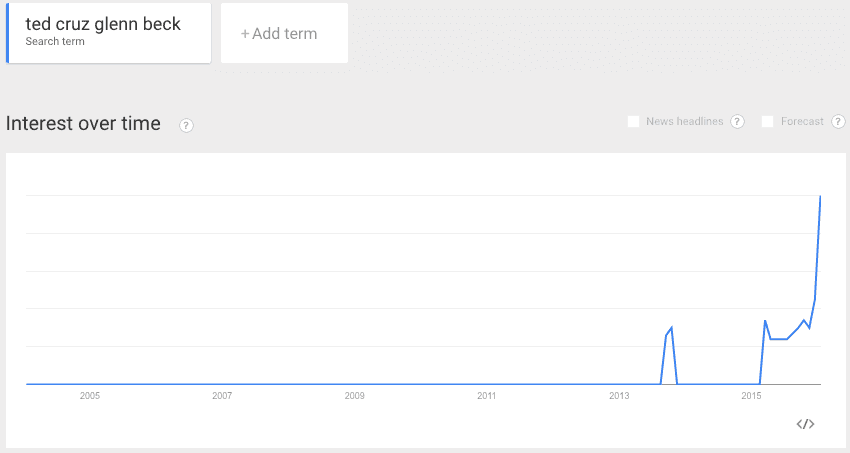This screenshot has width=850, height=453.
Task: Click the 2007 label on time axis
Action: (x=222, y=396)
